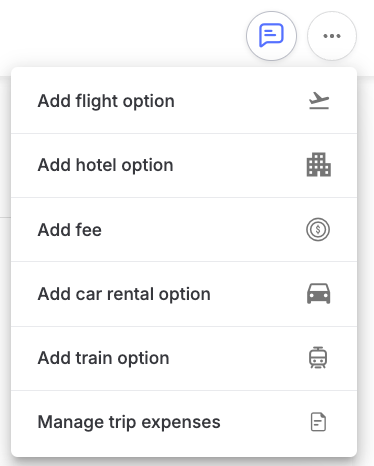
Task: Open the blue chat comments button
Action: (x=271, y=36)
